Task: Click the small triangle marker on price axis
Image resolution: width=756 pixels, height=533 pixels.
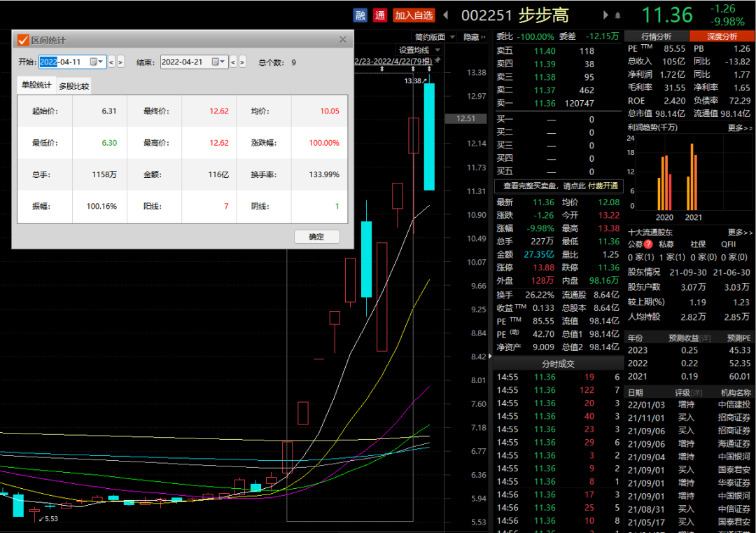Action: pos(490,357)
